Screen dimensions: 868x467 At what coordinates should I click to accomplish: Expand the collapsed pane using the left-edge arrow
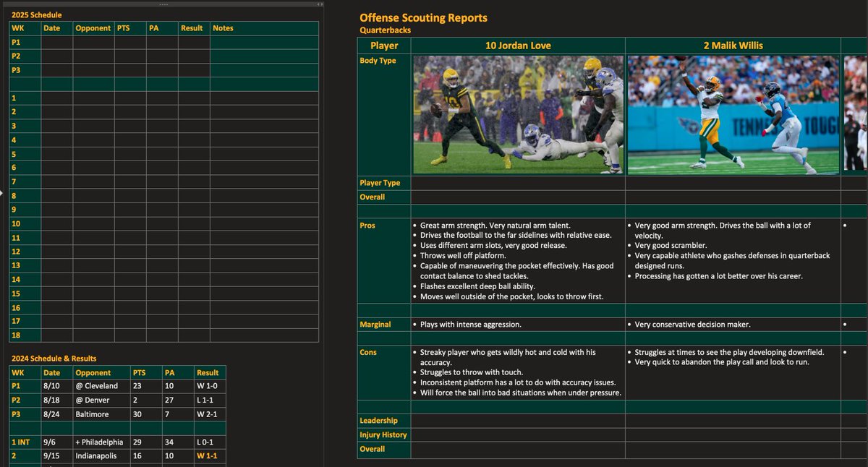tap(4, 192)
